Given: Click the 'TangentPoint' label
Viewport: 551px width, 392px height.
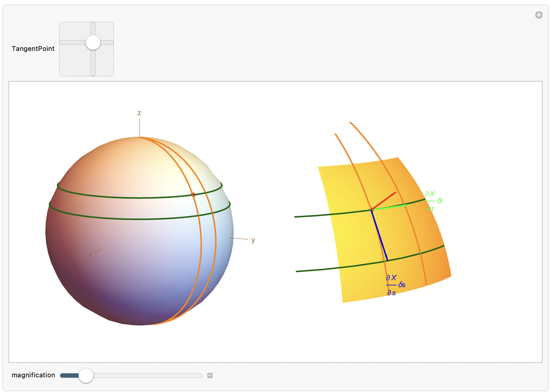Looking at the screenshot, I should [33, 49].
